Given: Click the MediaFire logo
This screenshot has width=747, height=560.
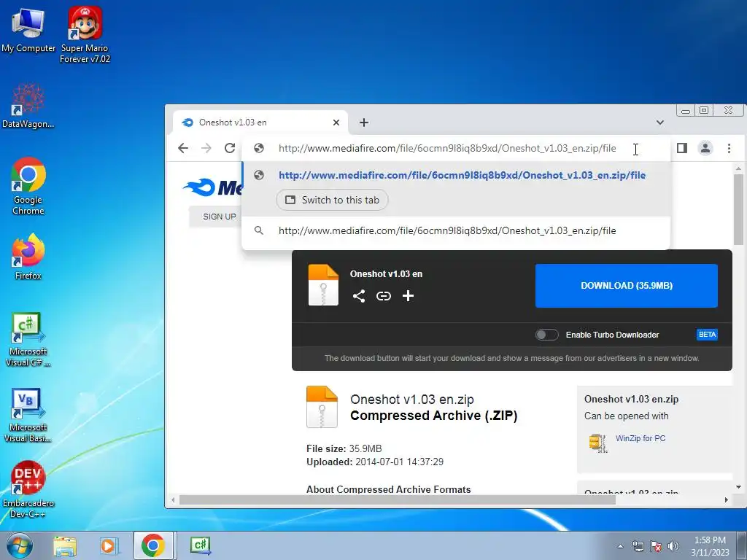Looking at the screenshot, I should [213, 187].
